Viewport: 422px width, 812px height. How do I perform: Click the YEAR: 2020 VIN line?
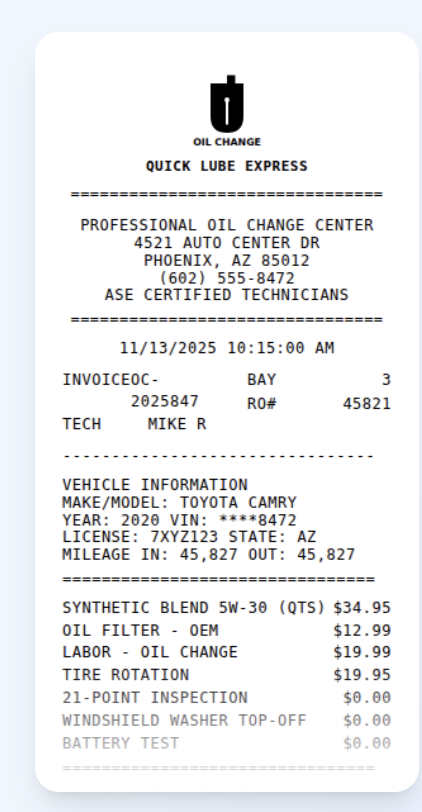179,520
